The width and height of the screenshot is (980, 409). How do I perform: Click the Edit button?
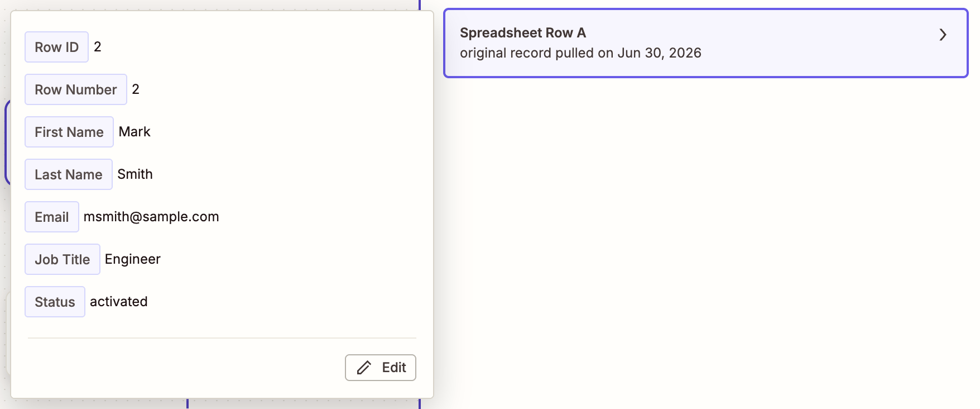(381, 368)
